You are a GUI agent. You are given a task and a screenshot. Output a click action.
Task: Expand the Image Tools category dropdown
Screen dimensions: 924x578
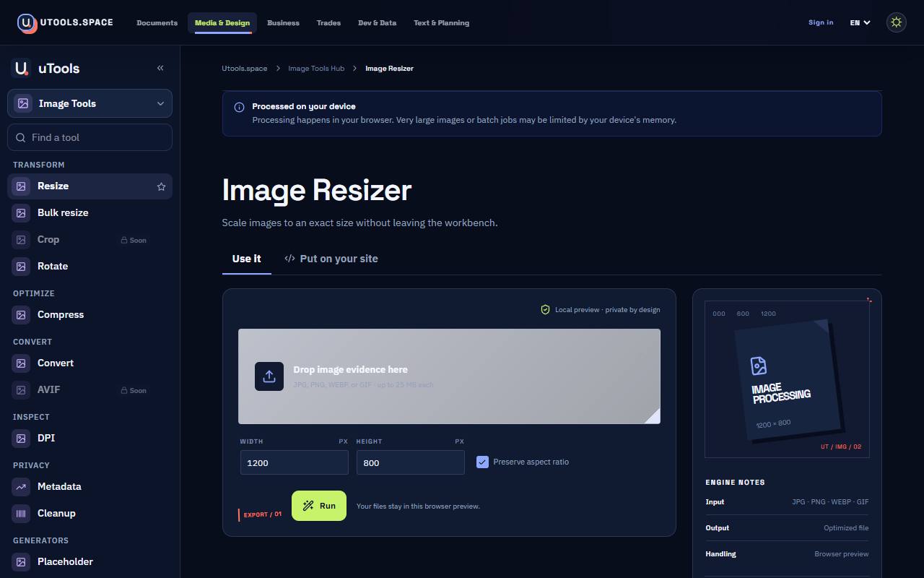[90, 103]
